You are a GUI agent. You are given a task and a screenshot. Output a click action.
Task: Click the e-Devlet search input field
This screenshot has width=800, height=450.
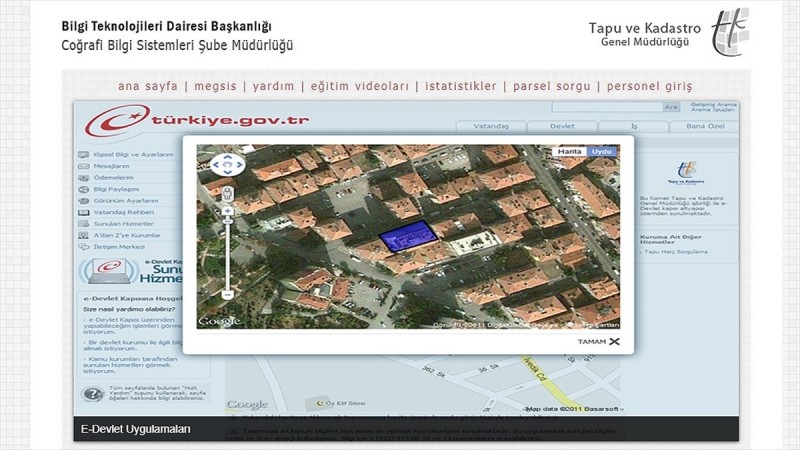[607, 107]
